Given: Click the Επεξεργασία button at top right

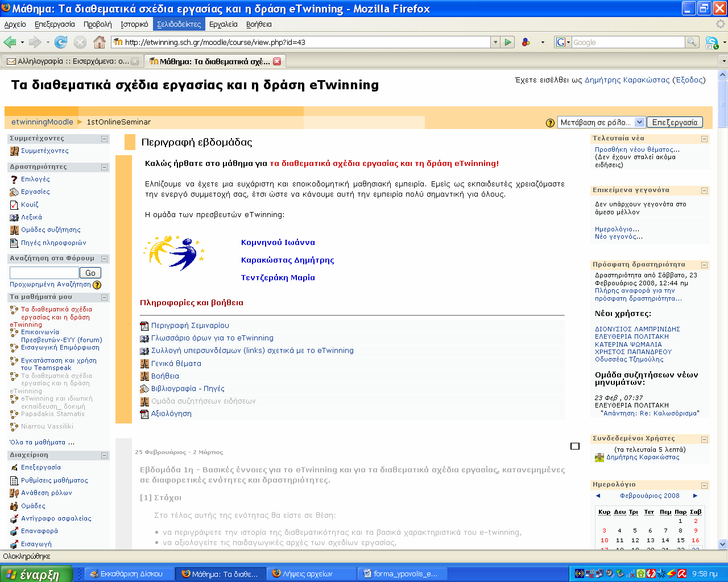Looking at the screenshot, I should [x=675, y=122].
